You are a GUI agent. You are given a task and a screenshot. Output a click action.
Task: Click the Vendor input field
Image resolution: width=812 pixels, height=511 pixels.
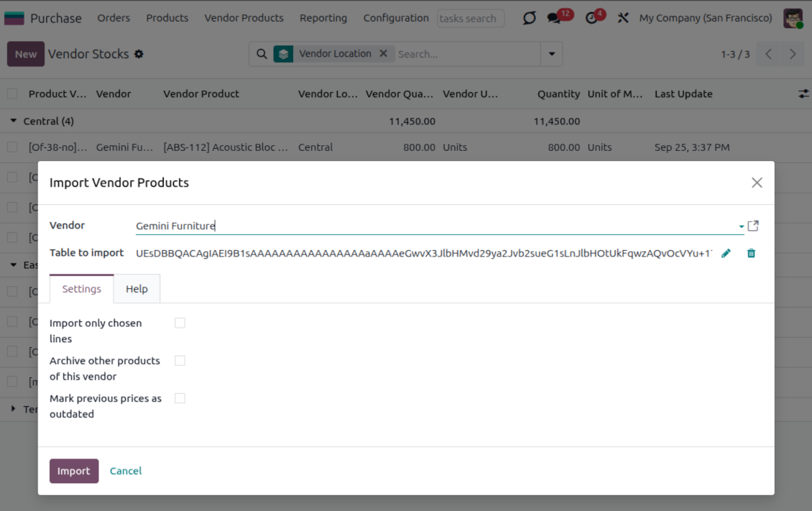pyautogui.click(x=431, y=226)
